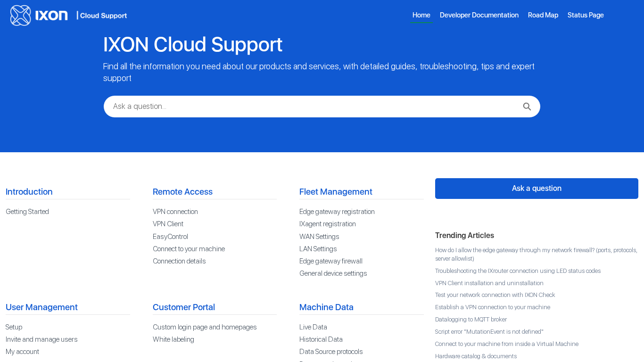Image resolution: width=644 pixels, height=362 pixels.
Task: Open Hardware catalog & documents article
Action: point(476,356)
